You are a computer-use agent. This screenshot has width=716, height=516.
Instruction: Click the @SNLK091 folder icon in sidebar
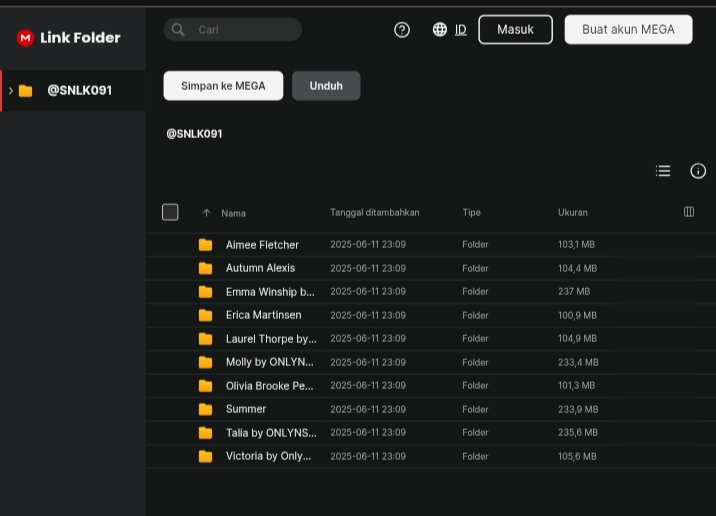[26, 91]
